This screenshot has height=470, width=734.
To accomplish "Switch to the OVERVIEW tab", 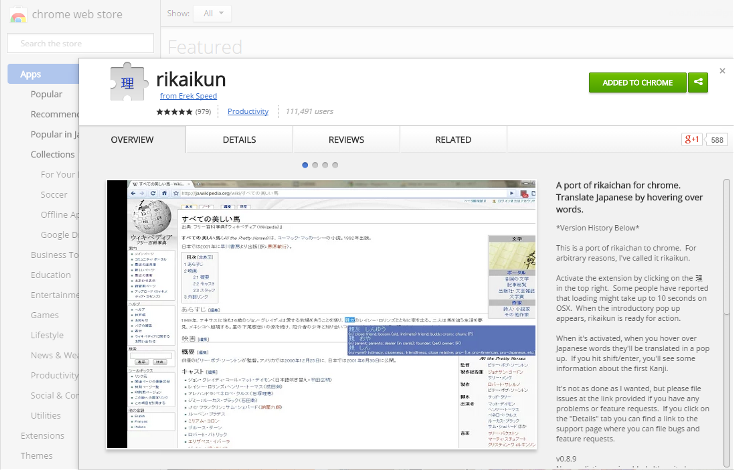I will pos(132,140).
